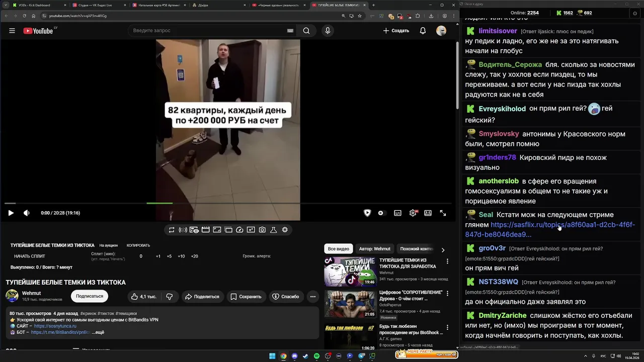Play the video with the play button

pyautogui.click(x=11, y=213)
